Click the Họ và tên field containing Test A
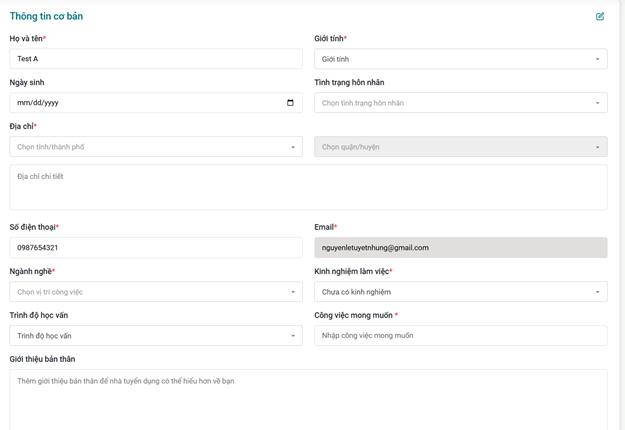Image resolution: width=625 pixels, height=430 pixels. (x=156, y=59)
